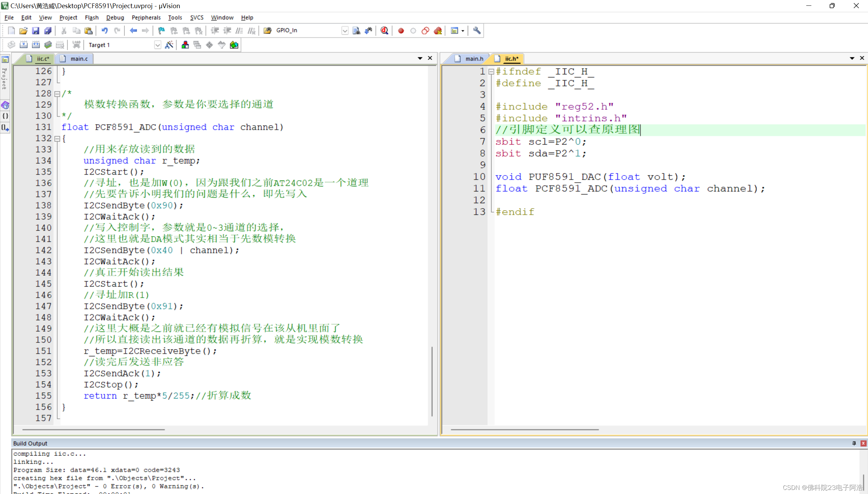Open Manage Project Items colored blocks icon

(185, 45)
